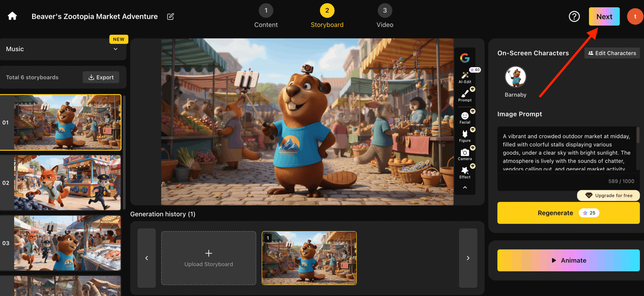
Task: Switch to the Content step
Action: [266, 16]
